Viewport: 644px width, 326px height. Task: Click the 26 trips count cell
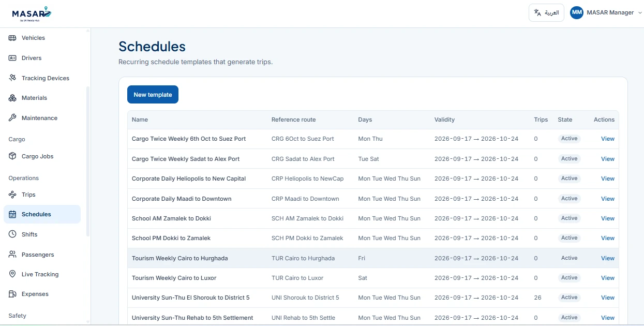click(537, 298)
